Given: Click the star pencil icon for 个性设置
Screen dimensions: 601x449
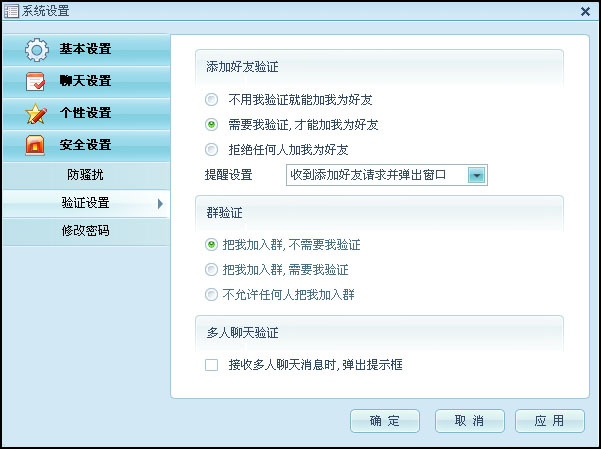Looking at the screenshot, I should coord(36,113).
